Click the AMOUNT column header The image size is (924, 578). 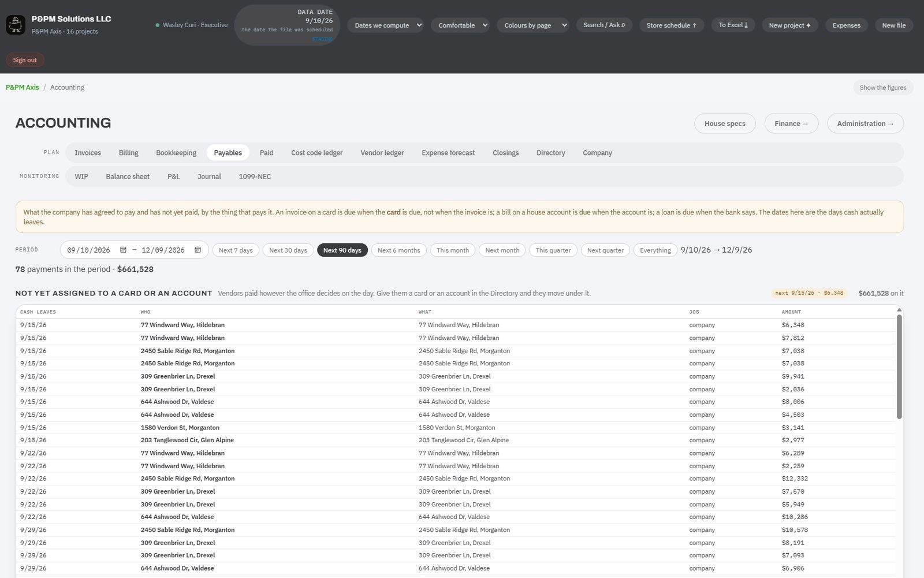pyautogui.click(x=791, y=312)
